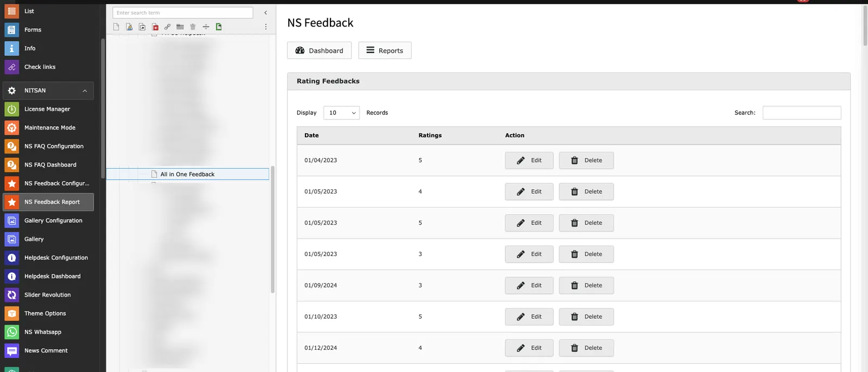Open the Reports view

click(385, 50)
